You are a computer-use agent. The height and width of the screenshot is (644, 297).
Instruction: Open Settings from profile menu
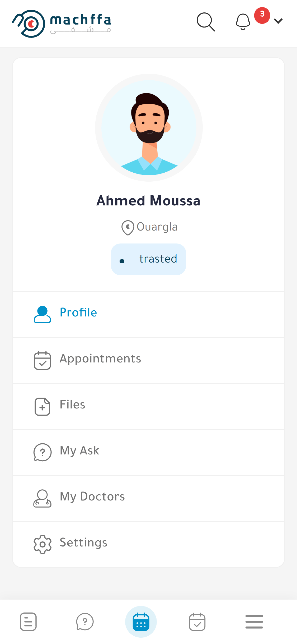(x=83, y=543)
